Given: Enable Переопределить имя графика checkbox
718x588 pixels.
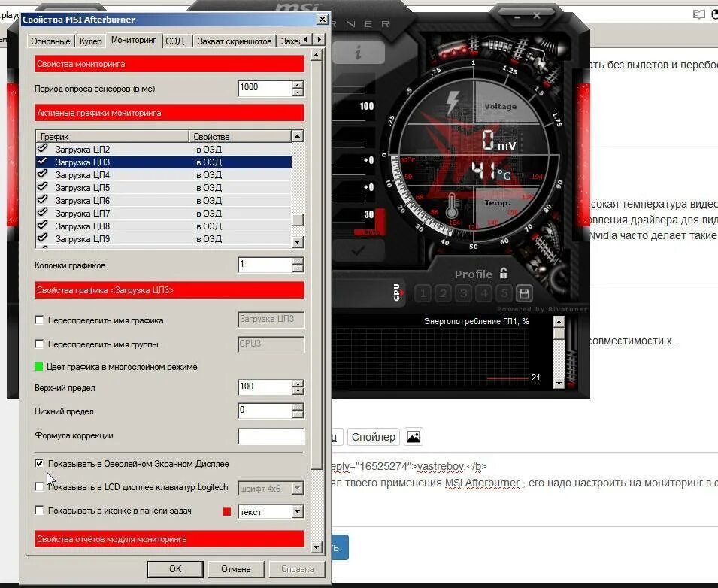Looking at the screenshot, I should 39,320.
